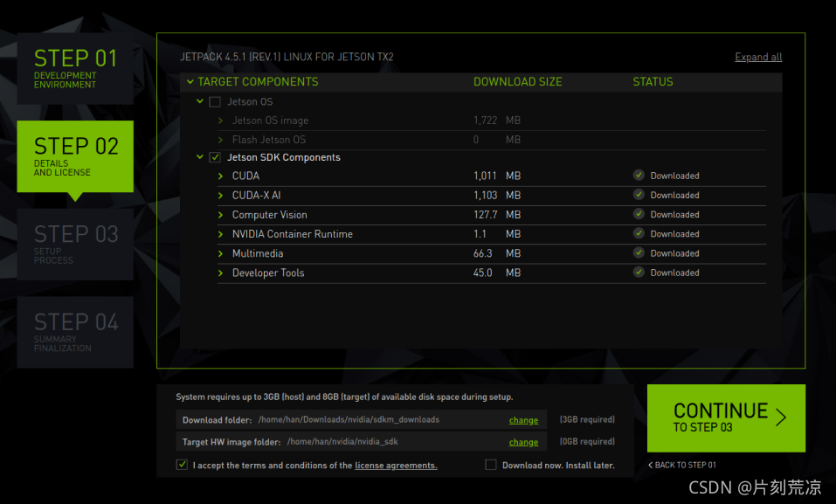Expand the CUDA-X AI component row
Screen dimensions: 836x504
point(220,195)
